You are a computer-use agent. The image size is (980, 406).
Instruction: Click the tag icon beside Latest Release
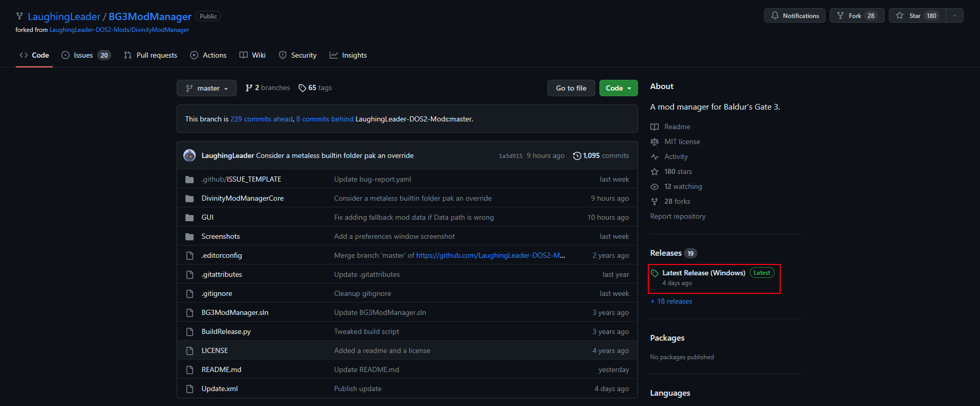655,273
